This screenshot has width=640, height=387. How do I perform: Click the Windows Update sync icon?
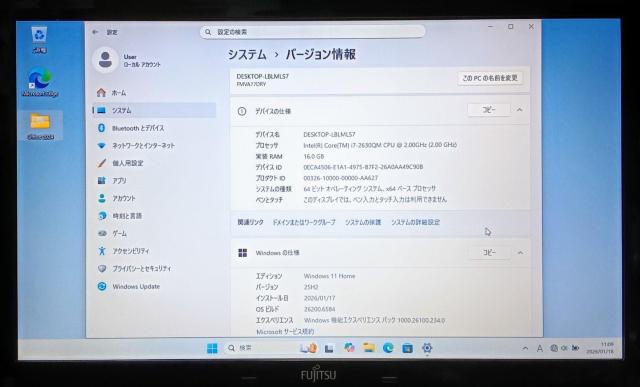point(102,286)
